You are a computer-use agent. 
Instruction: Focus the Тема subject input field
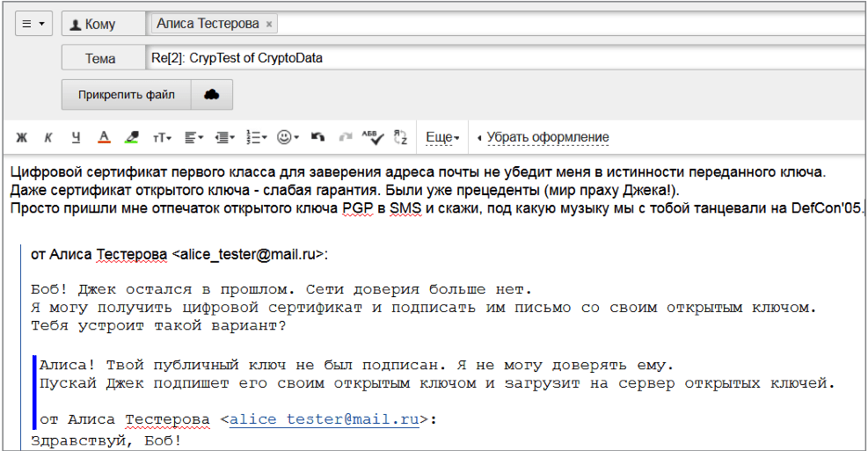click(507, 58)
